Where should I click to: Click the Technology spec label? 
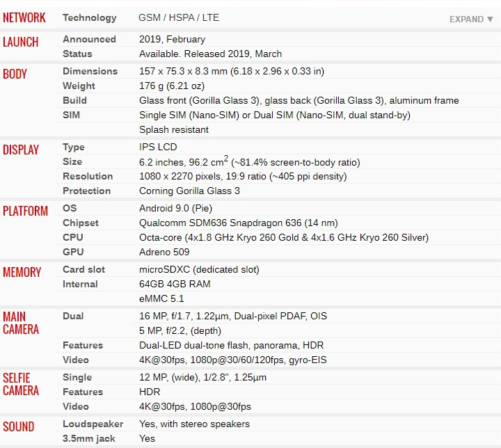coord(90,17)
